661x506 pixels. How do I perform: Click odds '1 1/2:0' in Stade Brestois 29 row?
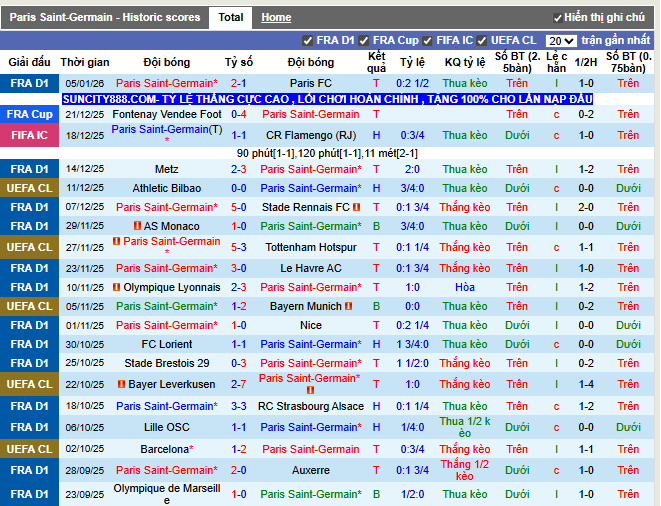click(x=412, y=363)
